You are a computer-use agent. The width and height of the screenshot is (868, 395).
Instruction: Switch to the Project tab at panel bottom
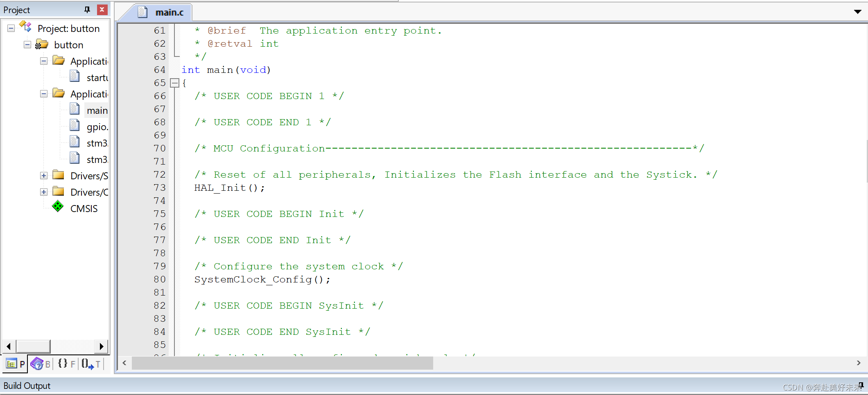click(x=16, y=363)
